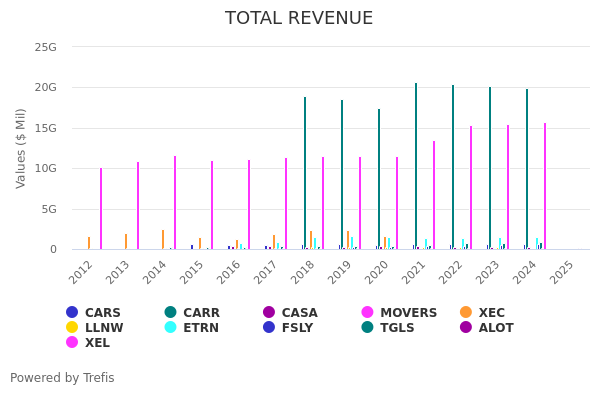Toggle the CARR legend entry
This screenshot has height=400, width=600.
coord(171,313)
